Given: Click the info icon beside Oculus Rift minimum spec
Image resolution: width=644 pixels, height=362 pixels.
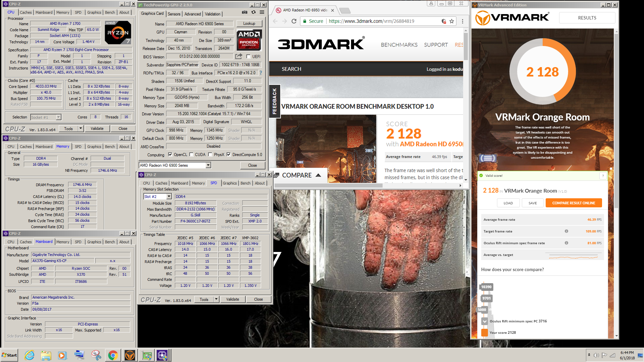Looking at the screenshot, I should (x=566, y=243).
